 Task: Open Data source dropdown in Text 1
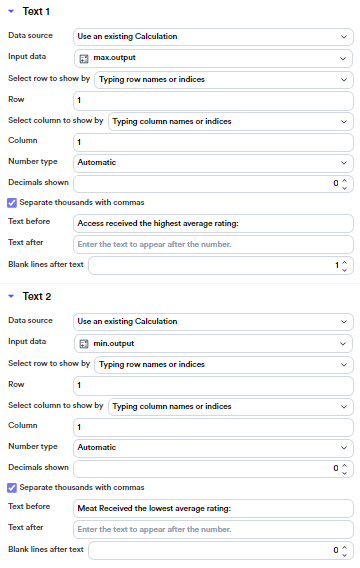[x=213, y=37]
